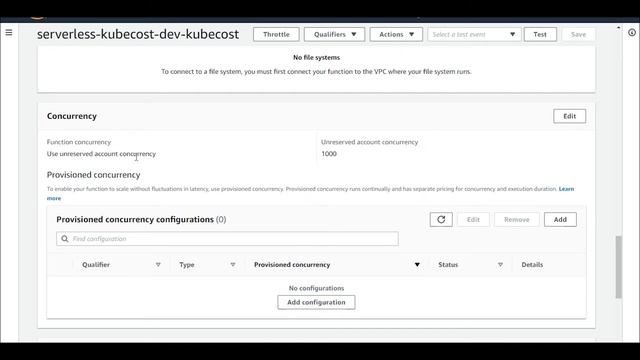Click the 'Unreserved account concurrency' label
This screenshot has width=640, height=360.
tap(369, 142)
